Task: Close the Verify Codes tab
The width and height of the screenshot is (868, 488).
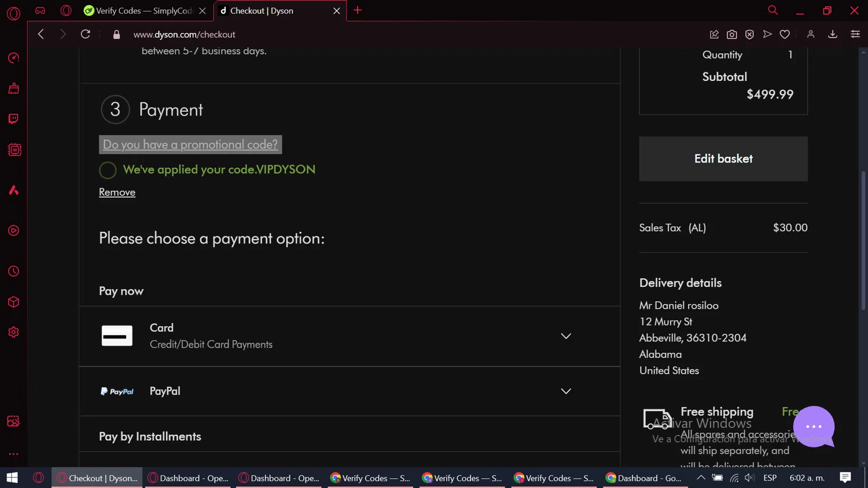Action: tap(203, 10)
